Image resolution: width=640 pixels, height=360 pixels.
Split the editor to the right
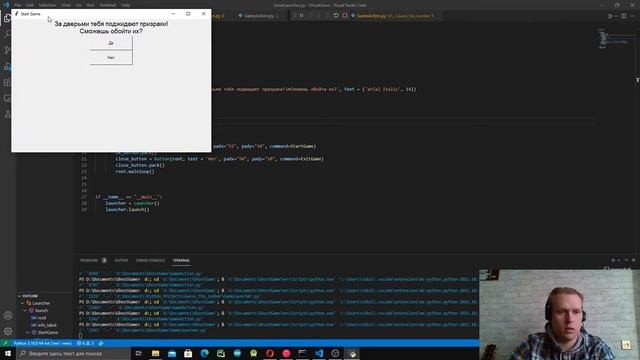point(624,16)
